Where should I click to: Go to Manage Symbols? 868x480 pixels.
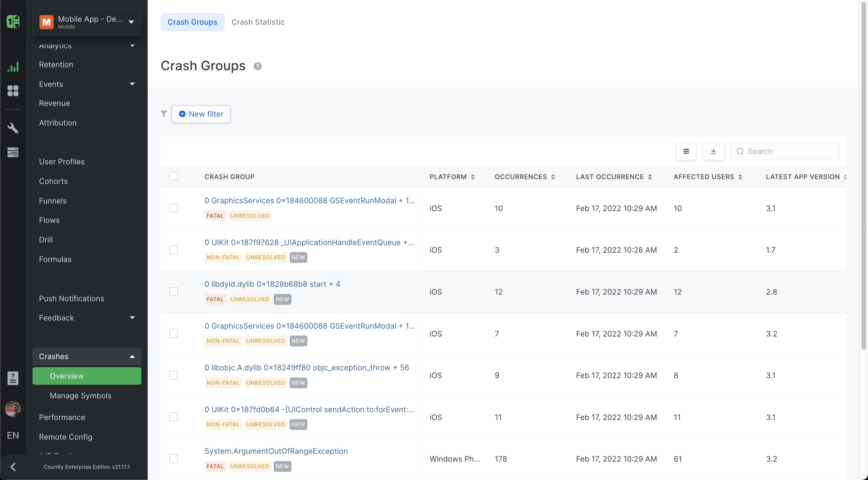pos(80,396)
